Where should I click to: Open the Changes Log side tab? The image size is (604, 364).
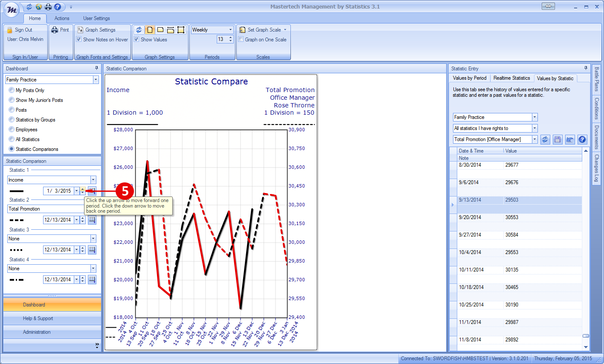(596, 168)
